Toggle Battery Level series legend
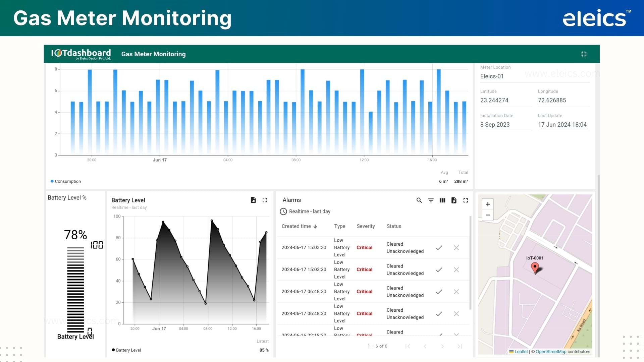The image size is (644, 362). 126,350
